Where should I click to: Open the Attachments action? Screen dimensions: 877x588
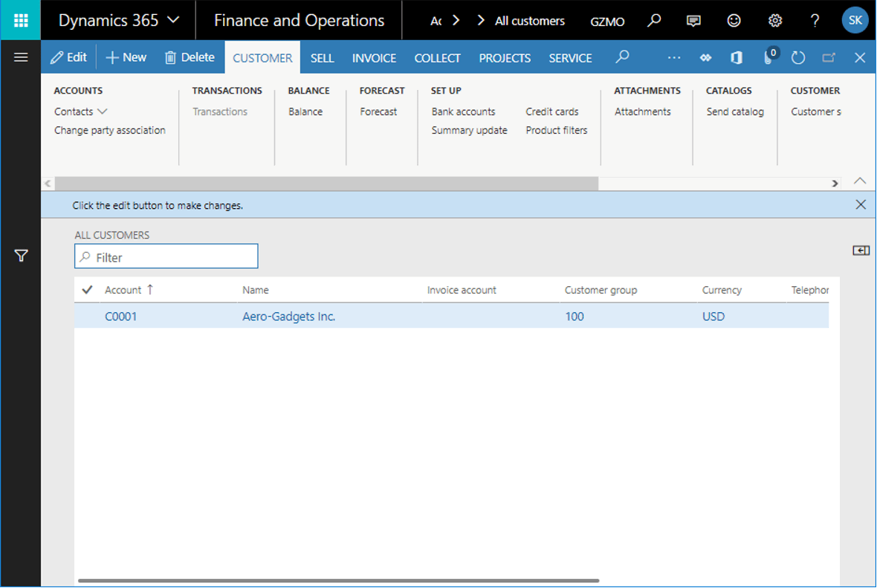(643, 112)
